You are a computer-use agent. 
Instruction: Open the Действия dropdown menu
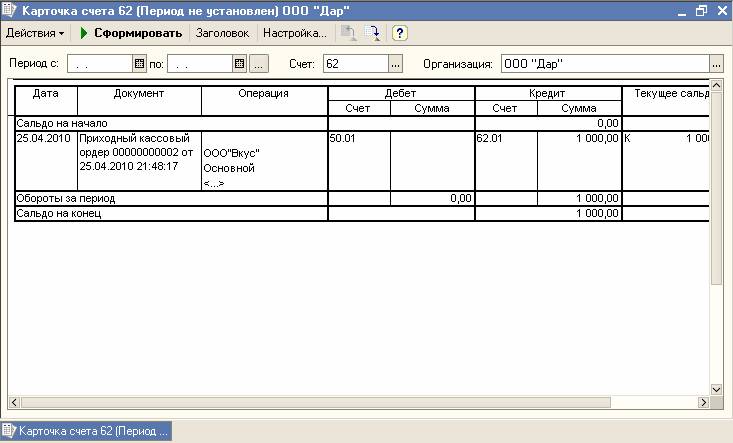point(35,33)
